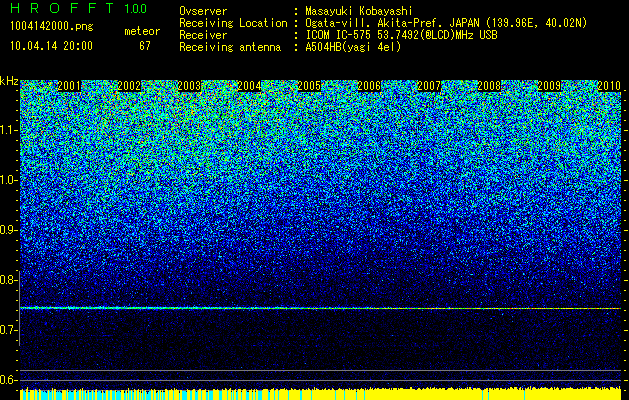Click the 0.9 kHz axis label
Image resolution: width=629 pixels, height=400 pixels.
tap(8, 230)
